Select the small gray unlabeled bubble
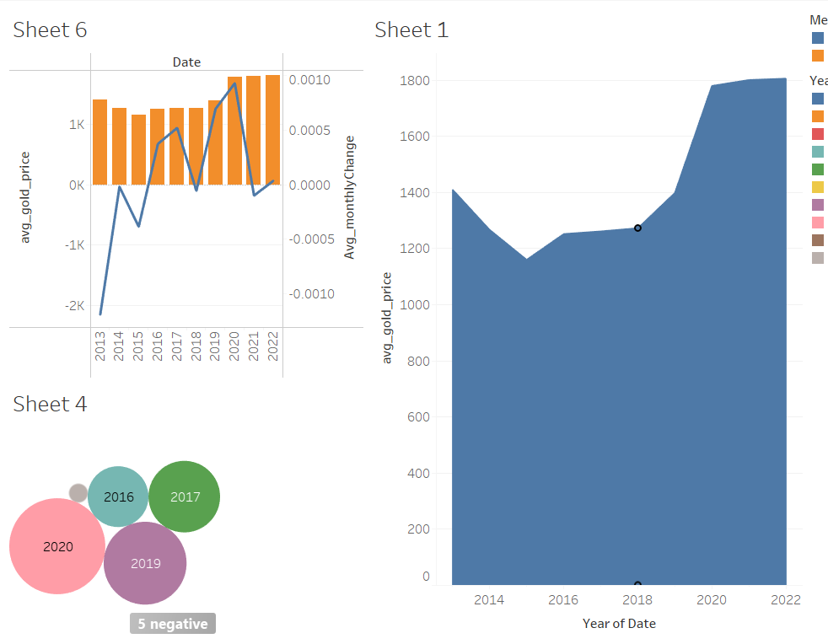The width and height of the screenshot is (828, 644). click(x=78, y=492)
